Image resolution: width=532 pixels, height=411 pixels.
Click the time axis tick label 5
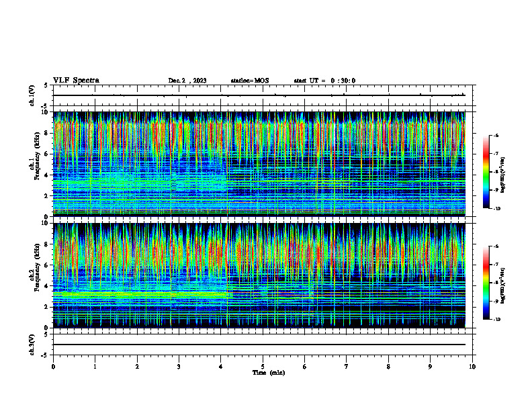[263, 367]
